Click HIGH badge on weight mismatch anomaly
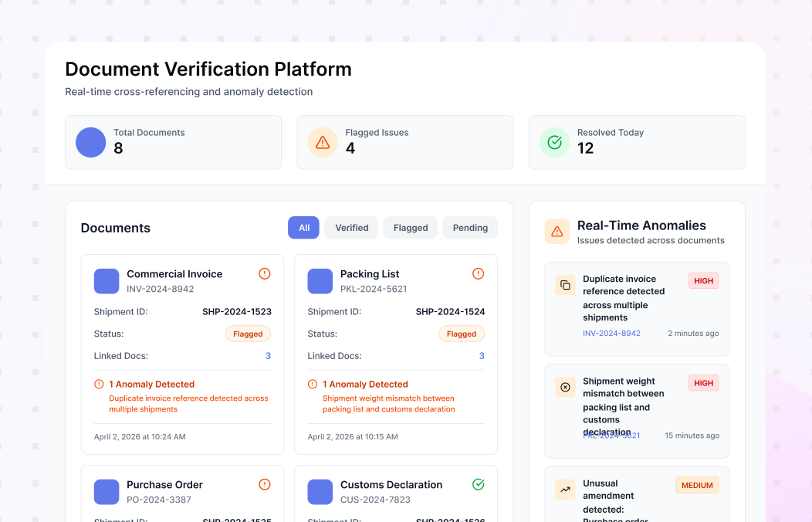The width and height of the screenshot is (812, 522). [x=704, y=383]
